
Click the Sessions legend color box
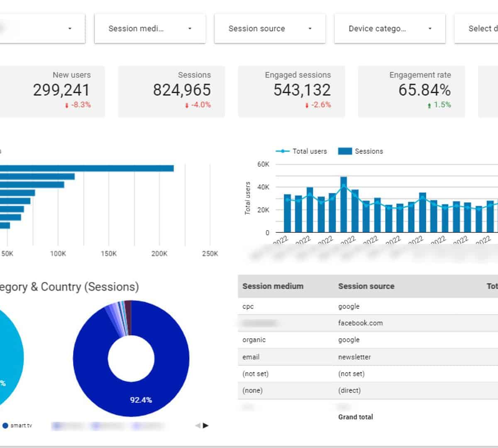point(345,151)
